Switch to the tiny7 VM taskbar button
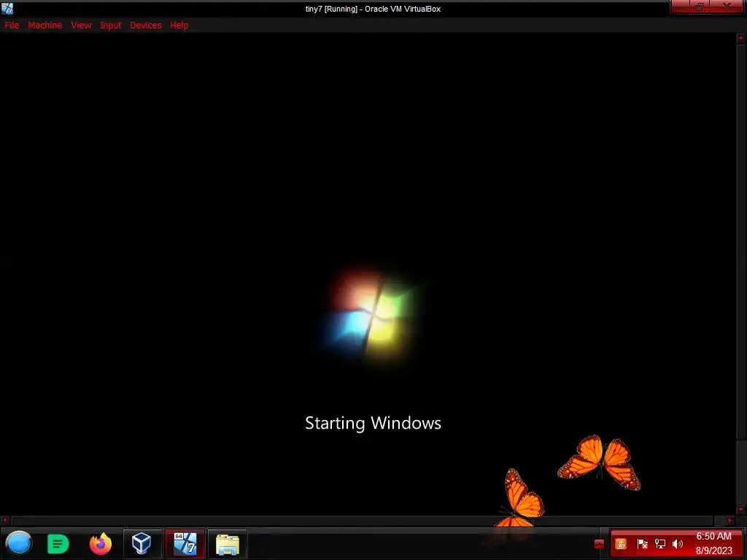 point(185,543)
